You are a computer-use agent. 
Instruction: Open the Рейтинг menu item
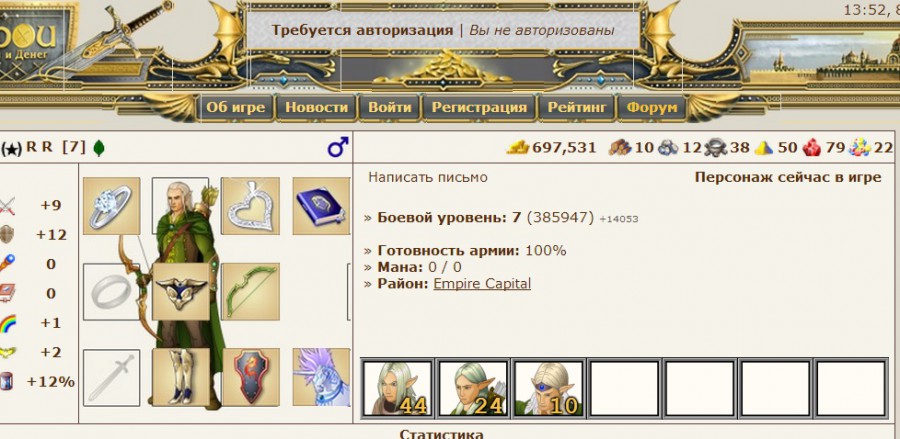tap(576, 107)
